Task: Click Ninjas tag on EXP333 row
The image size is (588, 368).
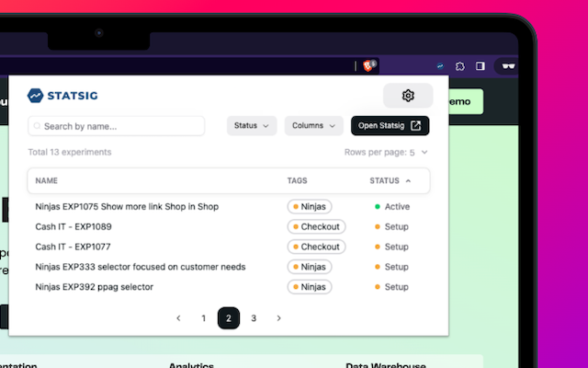Action: [x=310, y=267]
